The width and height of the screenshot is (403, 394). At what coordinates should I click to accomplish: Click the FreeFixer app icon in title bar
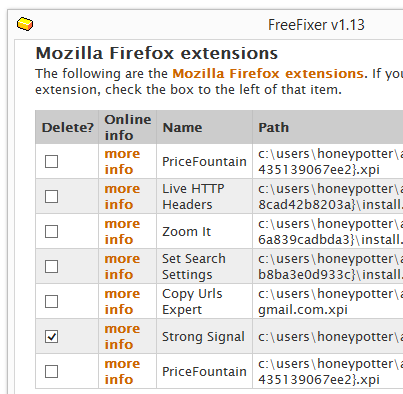click(x=25, y=24)
